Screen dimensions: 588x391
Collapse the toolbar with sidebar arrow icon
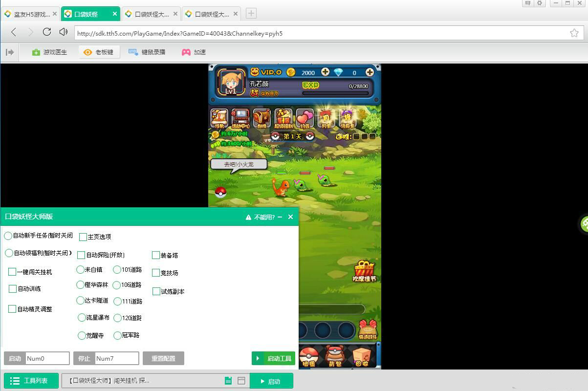tap(10, 52)
